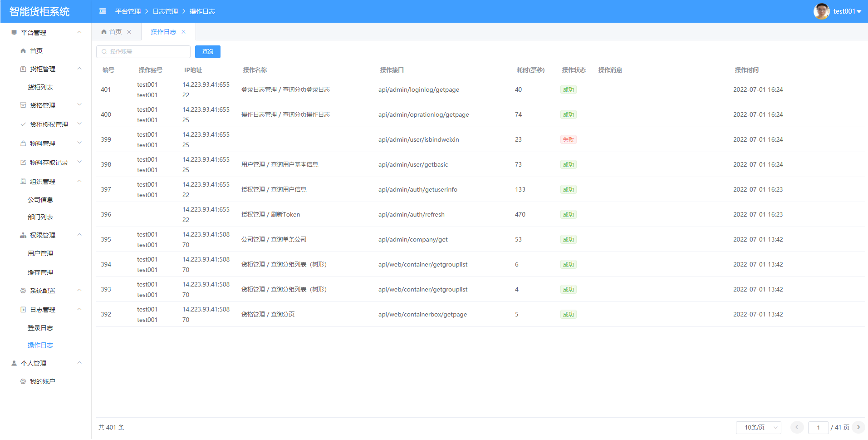
Task: Click the 日志管理 breadcrumb link
Action: 165,11
